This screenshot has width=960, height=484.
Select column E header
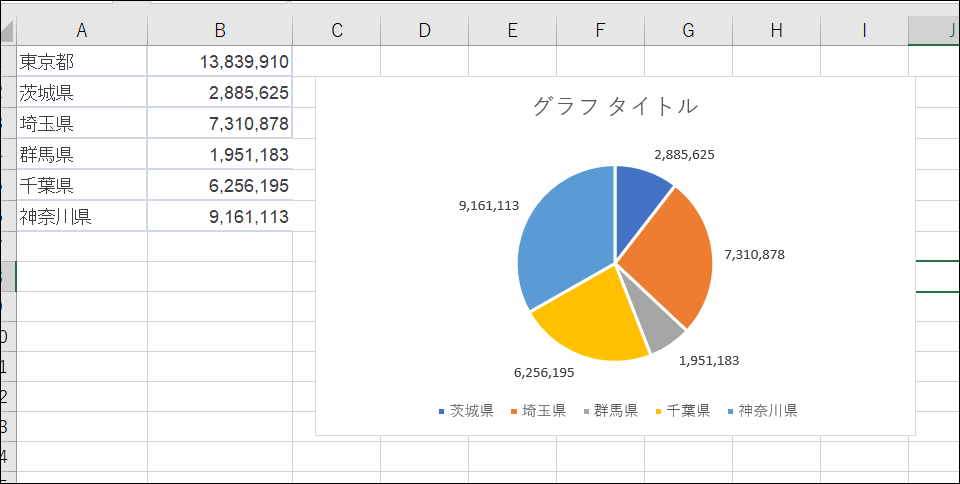click(512, 31)
